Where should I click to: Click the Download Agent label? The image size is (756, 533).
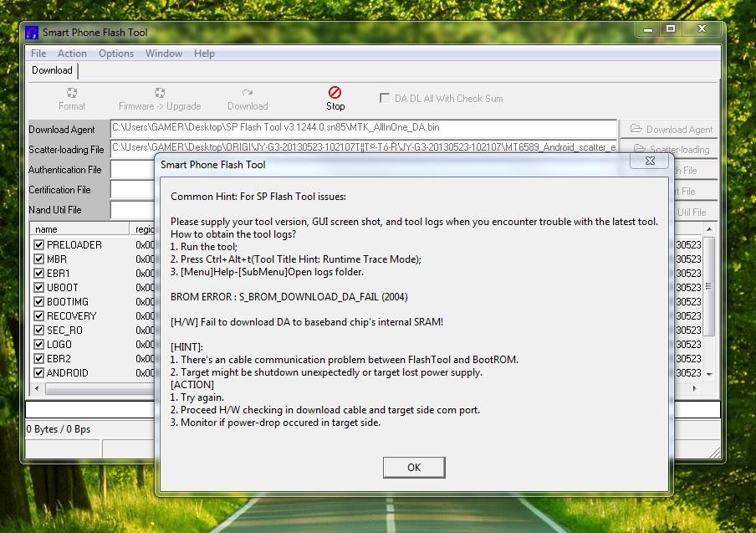tap(62, 130)
